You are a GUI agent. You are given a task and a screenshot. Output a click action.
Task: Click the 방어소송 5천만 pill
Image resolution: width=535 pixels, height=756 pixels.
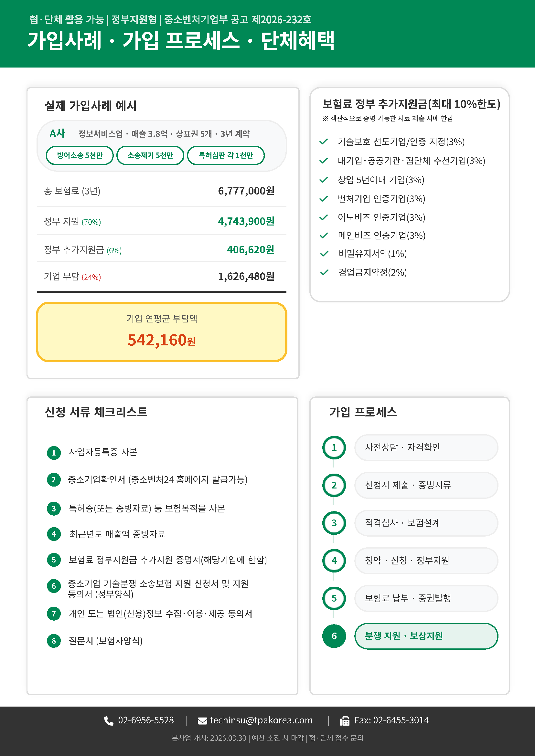(x=80, y=155)
